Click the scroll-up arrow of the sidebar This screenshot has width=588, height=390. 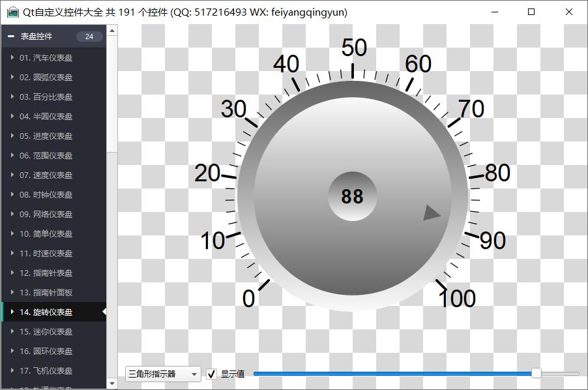[x=112, y=30]
